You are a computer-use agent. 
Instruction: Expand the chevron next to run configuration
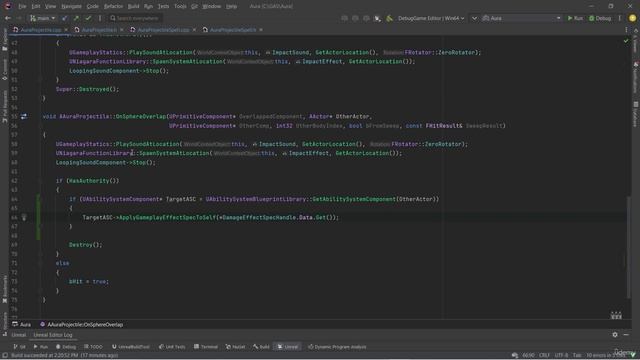(474, 18)
